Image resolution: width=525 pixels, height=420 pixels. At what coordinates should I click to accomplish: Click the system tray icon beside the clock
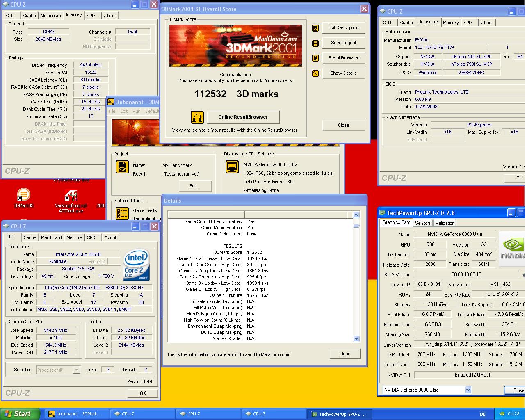502,414
